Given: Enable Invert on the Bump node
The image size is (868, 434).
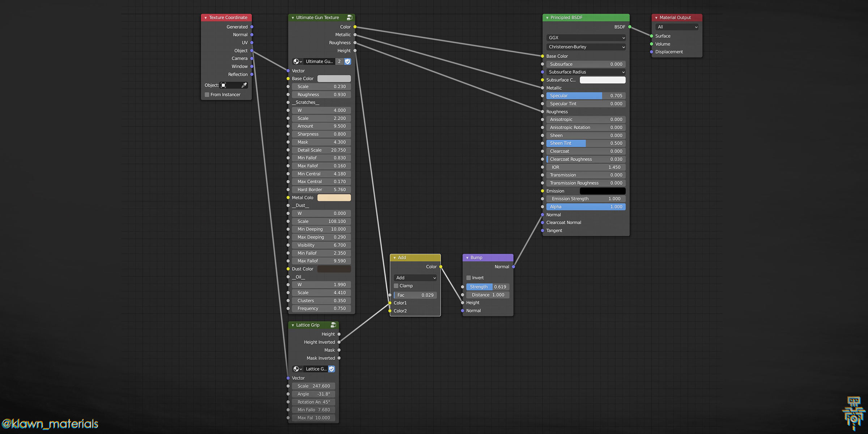Looking at the screenshot, I should (469, 277).
